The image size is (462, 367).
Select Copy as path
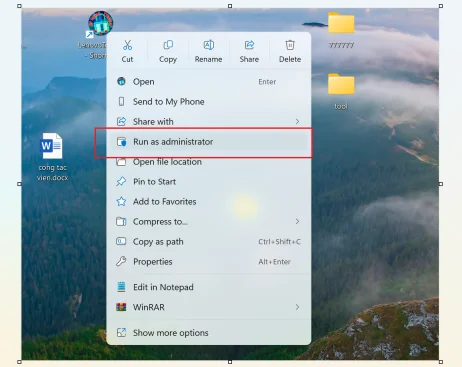click(x=209, y=242)
